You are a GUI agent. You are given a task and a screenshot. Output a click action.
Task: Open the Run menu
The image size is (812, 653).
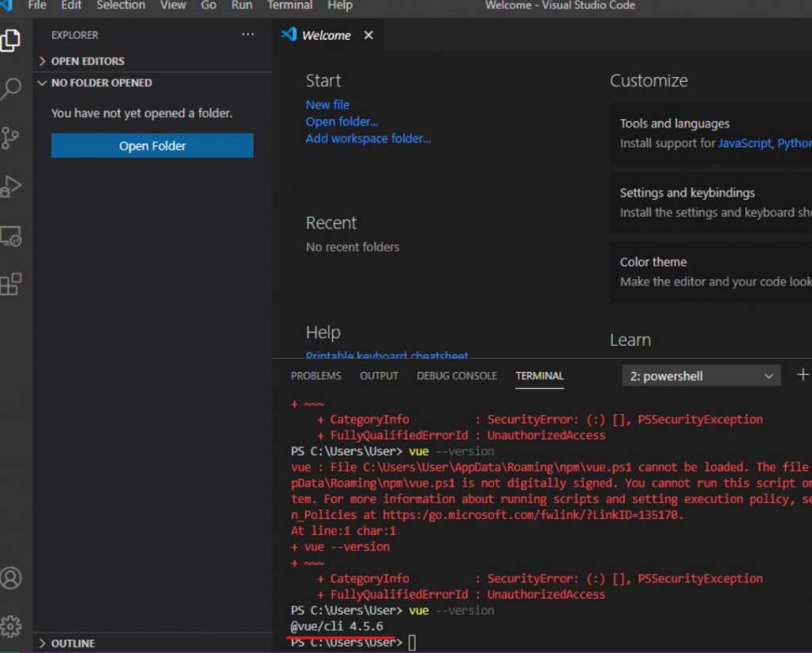(x=241, y=6)
